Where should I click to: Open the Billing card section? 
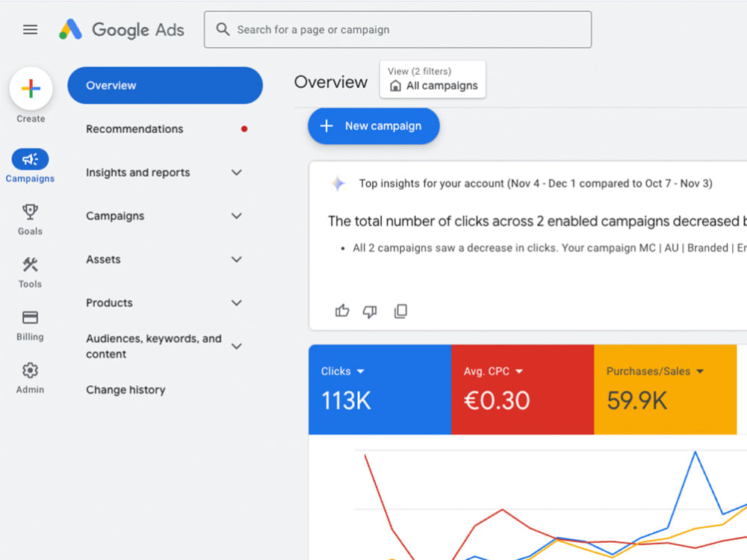pos(30,326)
